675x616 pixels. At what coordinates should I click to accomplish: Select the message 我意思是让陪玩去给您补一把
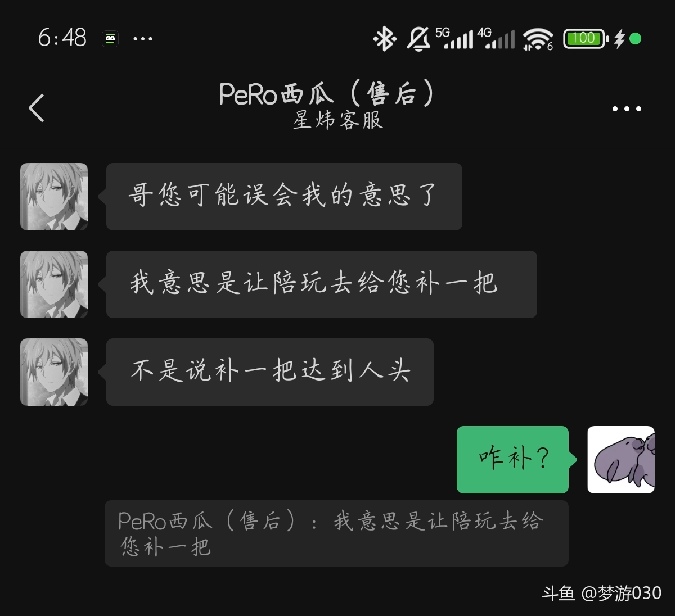pos(322,284)
